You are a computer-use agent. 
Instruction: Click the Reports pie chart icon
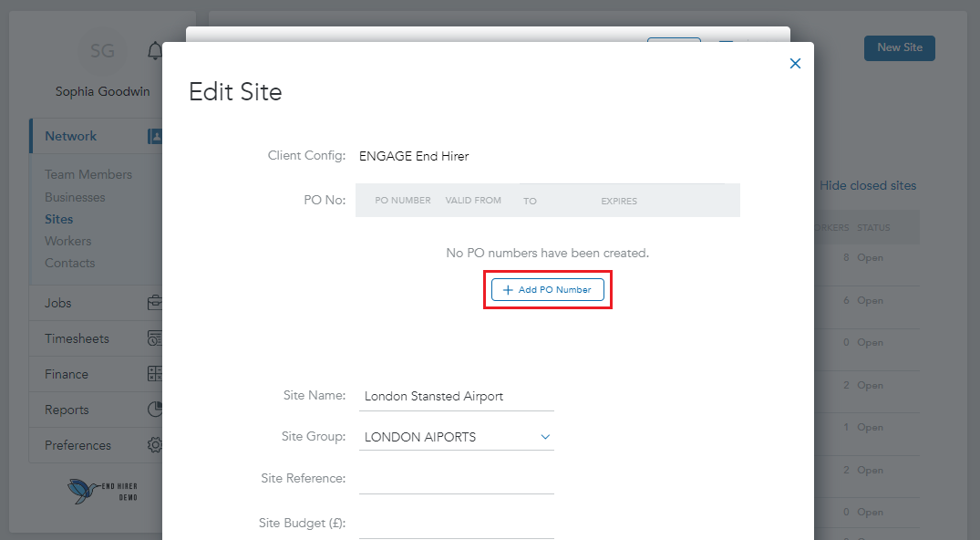(155, 410)
